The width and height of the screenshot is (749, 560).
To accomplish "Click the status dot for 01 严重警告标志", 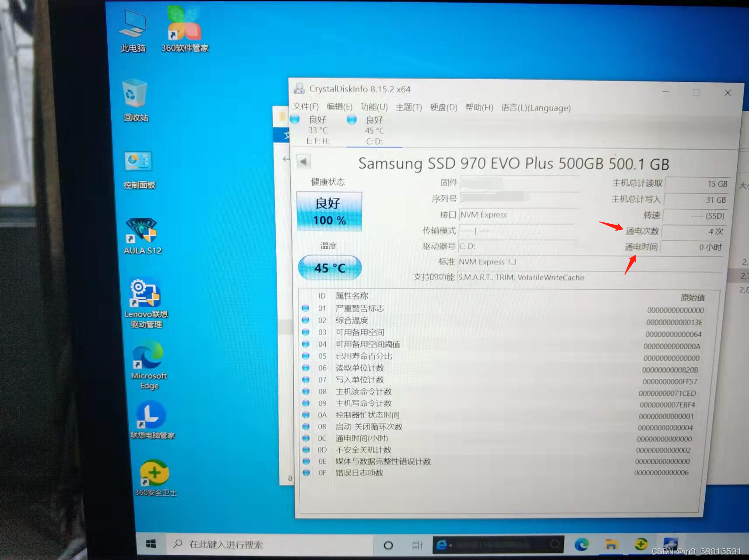I will point(306,308).
